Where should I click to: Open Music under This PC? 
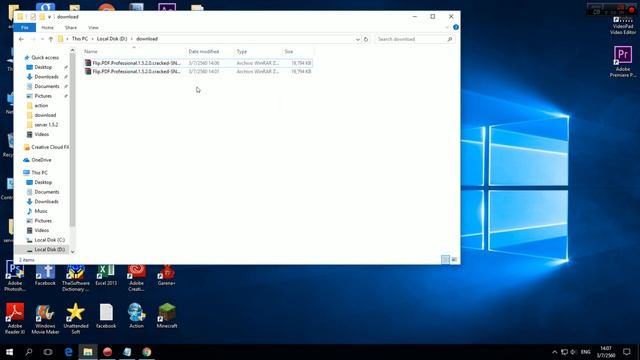(x=40, y=211)
